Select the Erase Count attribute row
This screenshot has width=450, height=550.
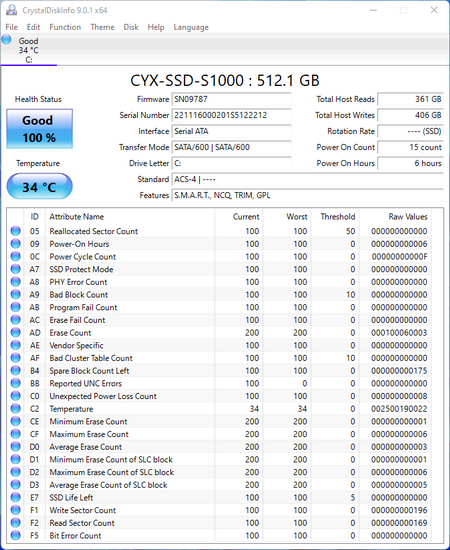(219, 333)
